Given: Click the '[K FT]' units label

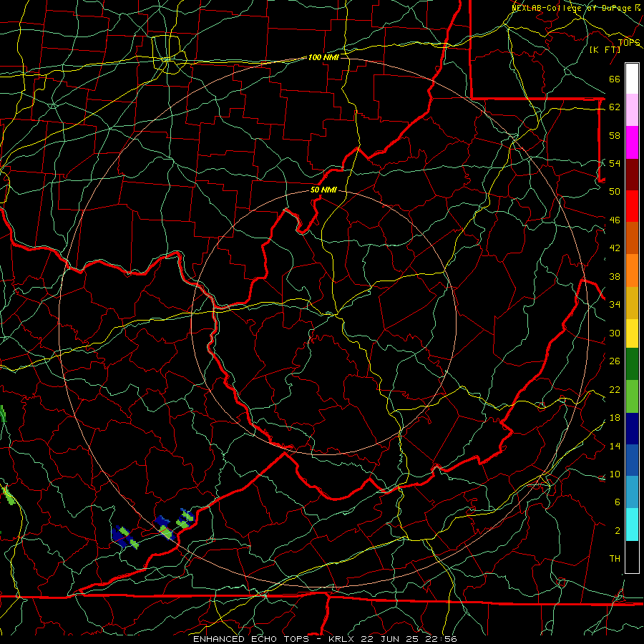Looking at the screenshot, I should 605,49.
